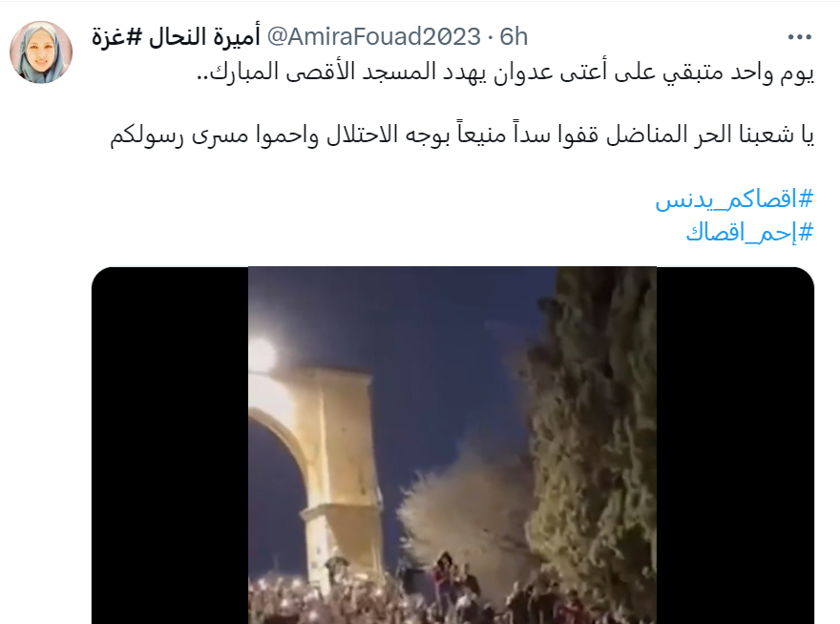Open the hashtag #إحم_اقصاك

point(749,233)
